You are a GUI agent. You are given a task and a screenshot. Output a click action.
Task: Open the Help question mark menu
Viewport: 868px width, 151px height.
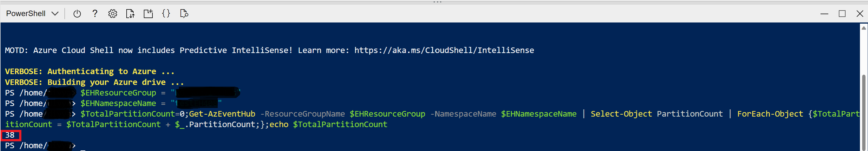coord(95,14)
